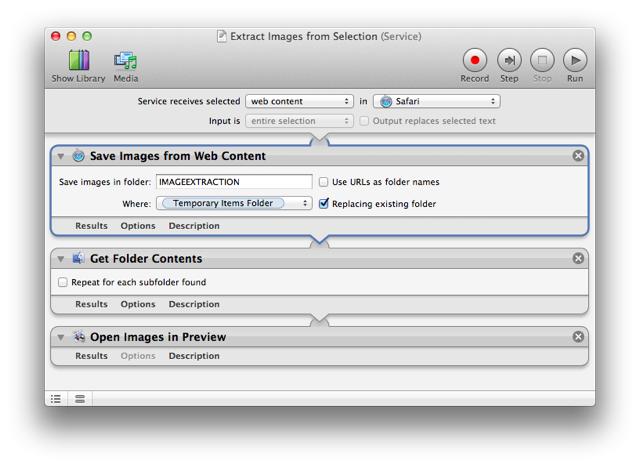Run the workflow with the Run button
The image size is (640, 468).
tap(575, 60)
